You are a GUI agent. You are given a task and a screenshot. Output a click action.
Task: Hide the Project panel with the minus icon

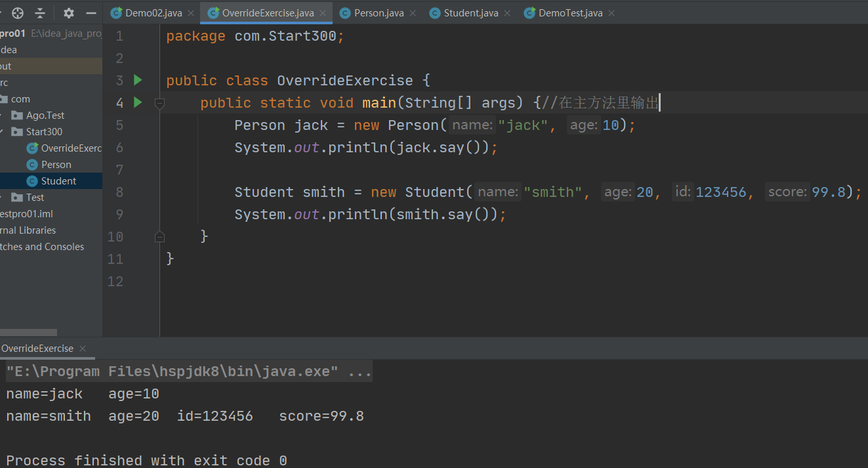(91, 12)
